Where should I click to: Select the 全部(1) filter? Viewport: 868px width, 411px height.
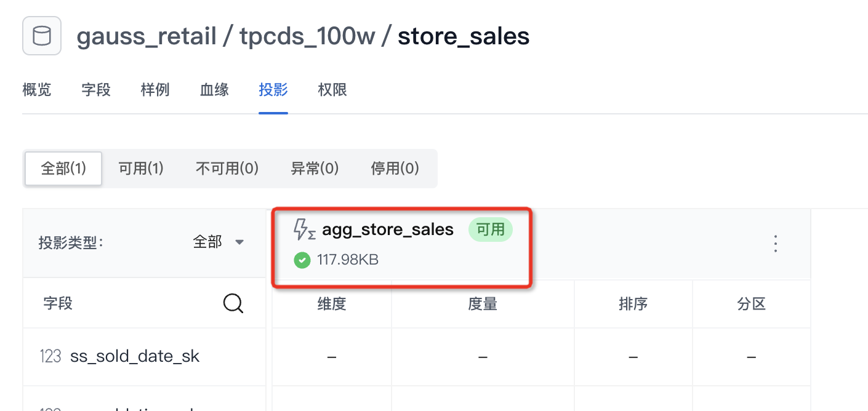pos(63,169)
